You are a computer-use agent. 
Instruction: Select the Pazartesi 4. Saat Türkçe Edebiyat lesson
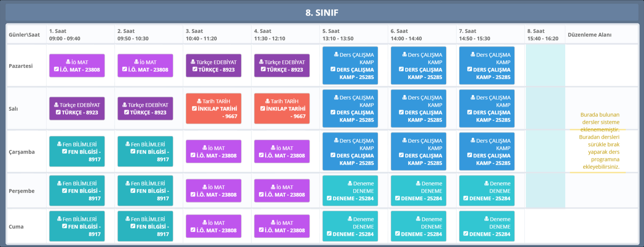(x=282, y=66)
